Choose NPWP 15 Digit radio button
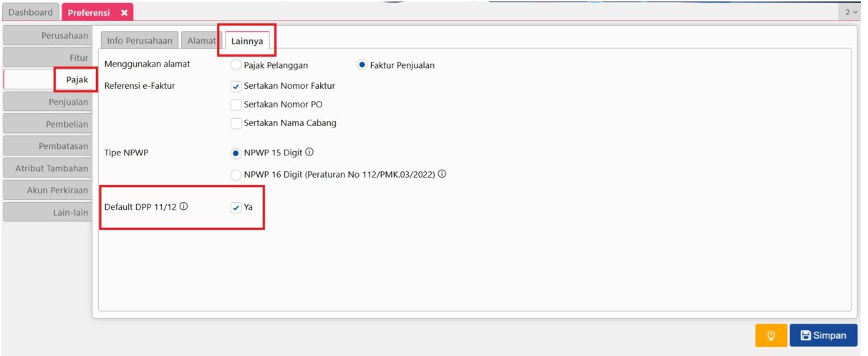The width and height of the screenshot is (868, 356). coord(236,153)
